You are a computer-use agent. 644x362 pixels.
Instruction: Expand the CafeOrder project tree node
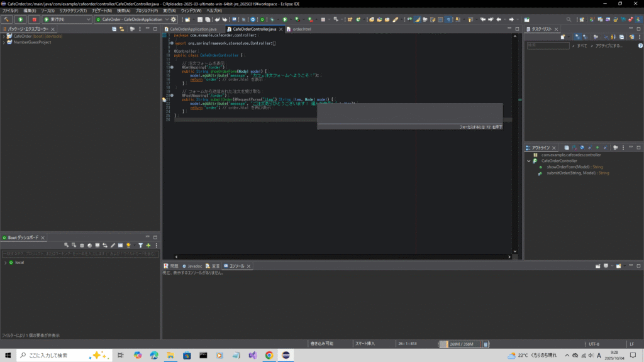pyautogui.click(x=3, y=36)
